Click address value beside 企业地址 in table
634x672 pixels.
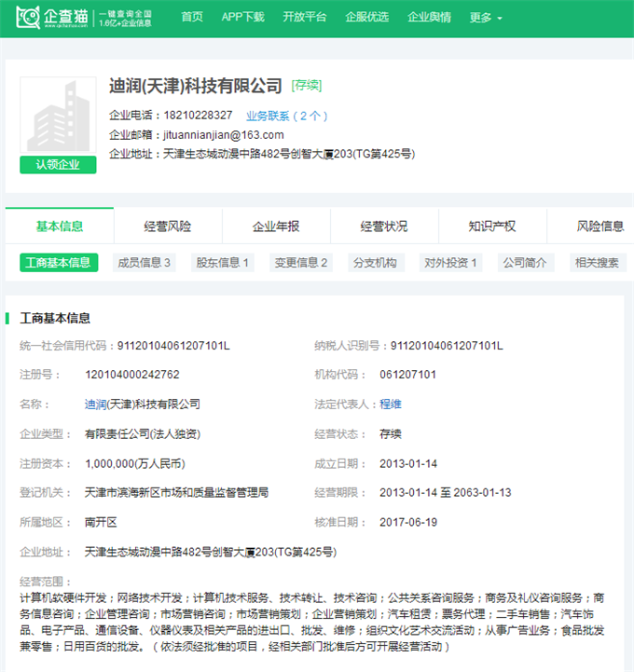[x=211, y=552]
